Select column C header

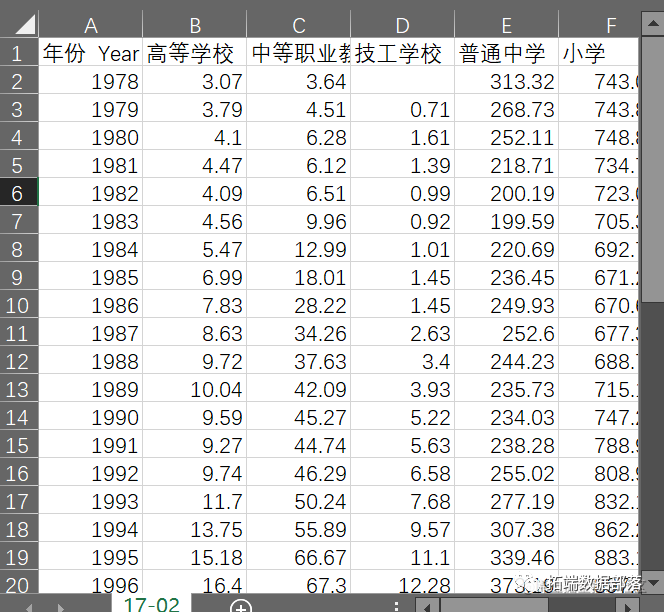pyautogui.click(x=299, y=25)
